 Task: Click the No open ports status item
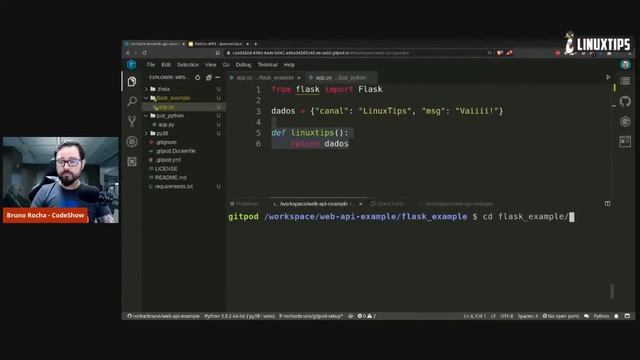click(x=560, y=316)
